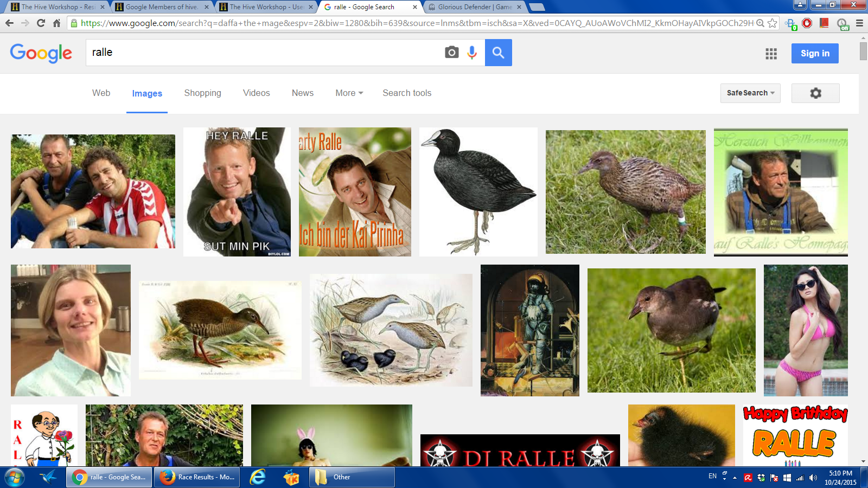Show hidden tray icons arrow
This screenshot has width=868, height=488.
pyautogui.click(x=735, y=478)
